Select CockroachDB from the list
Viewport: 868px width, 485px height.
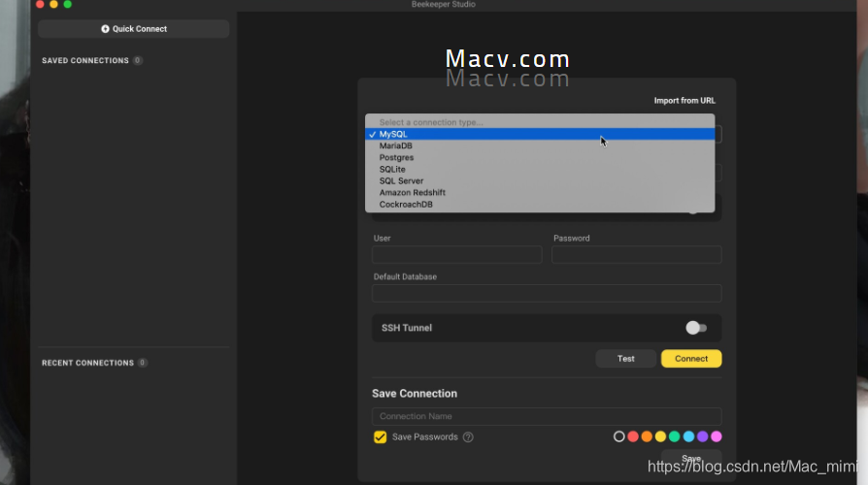point(540,204)
